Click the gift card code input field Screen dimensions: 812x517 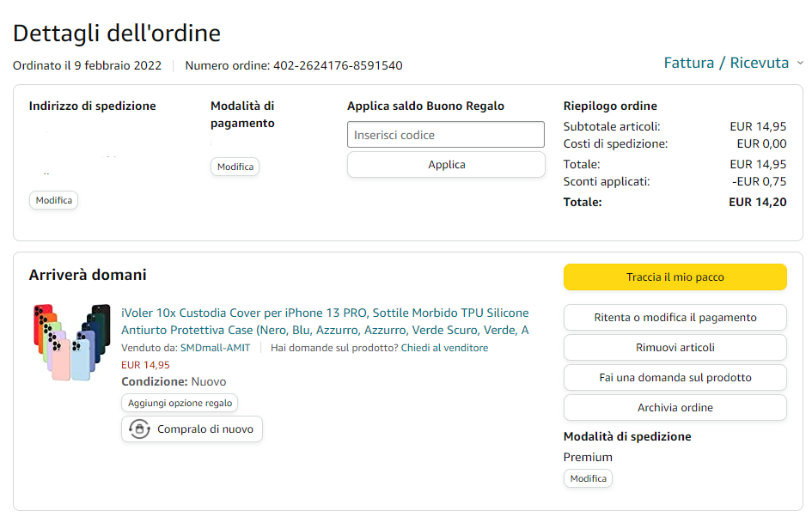pos(445,135)
